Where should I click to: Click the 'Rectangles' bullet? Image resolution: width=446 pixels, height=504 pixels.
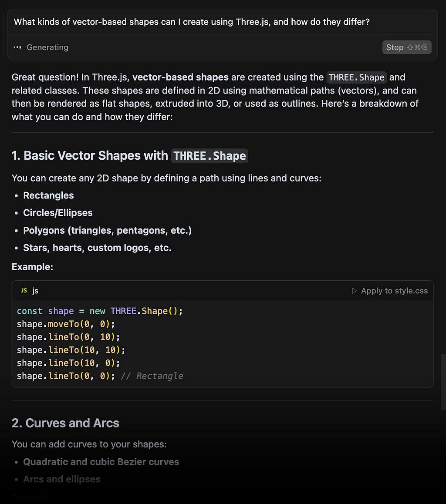48,195
